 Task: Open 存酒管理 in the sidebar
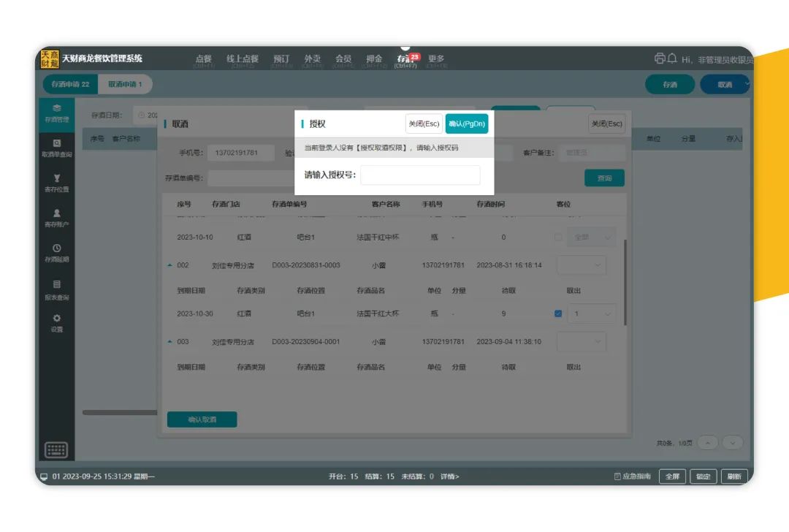click(x=57, y=113)
